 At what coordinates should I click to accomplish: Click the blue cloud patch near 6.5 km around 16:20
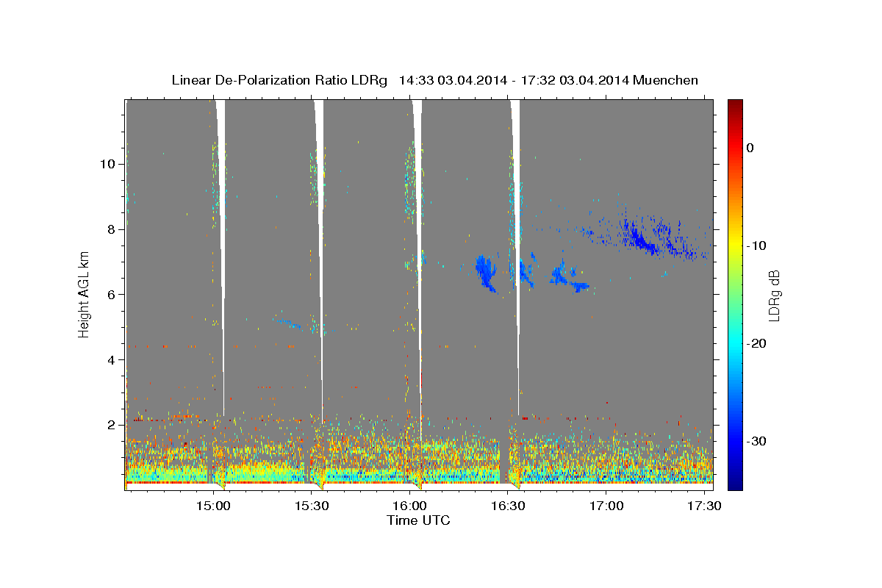coord(486,273)
